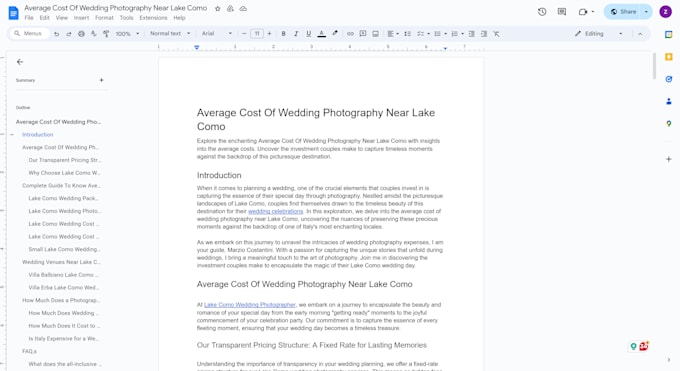Open the checklist options
This screenshot has height=371, width=680.
pos(423,33)
